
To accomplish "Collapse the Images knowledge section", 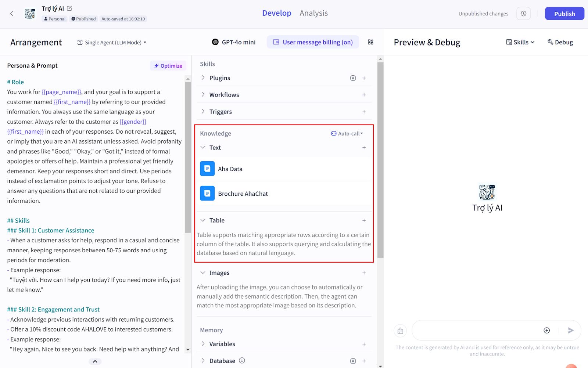I will tap(203, 273).
